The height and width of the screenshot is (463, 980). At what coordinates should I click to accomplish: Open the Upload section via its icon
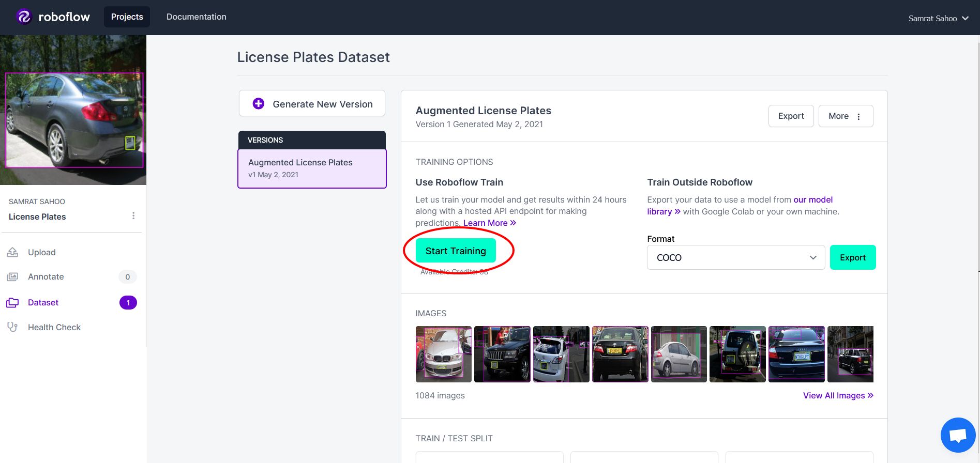(12, 252)
